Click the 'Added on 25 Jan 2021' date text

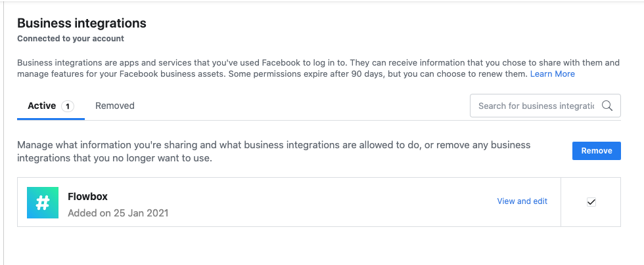tap(118, 213)
